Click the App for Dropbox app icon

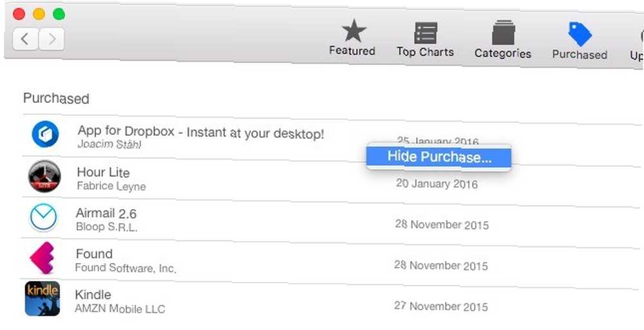(x=45, y=134)
